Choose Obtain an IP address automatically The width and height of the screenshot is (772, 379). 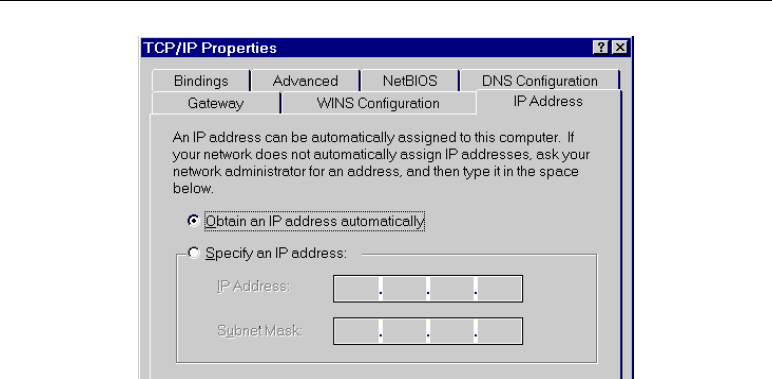(x=306, y=221)
